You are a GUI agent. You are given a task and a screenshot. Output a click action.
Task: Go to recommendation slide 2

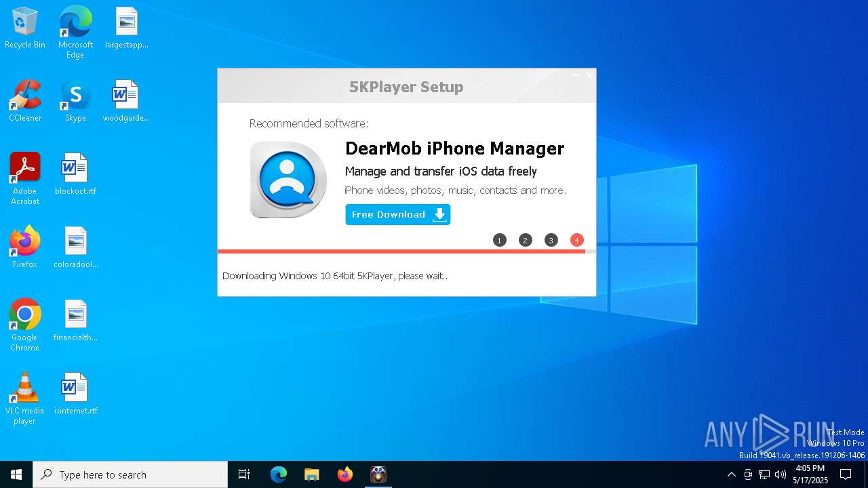tap(526, 240)
